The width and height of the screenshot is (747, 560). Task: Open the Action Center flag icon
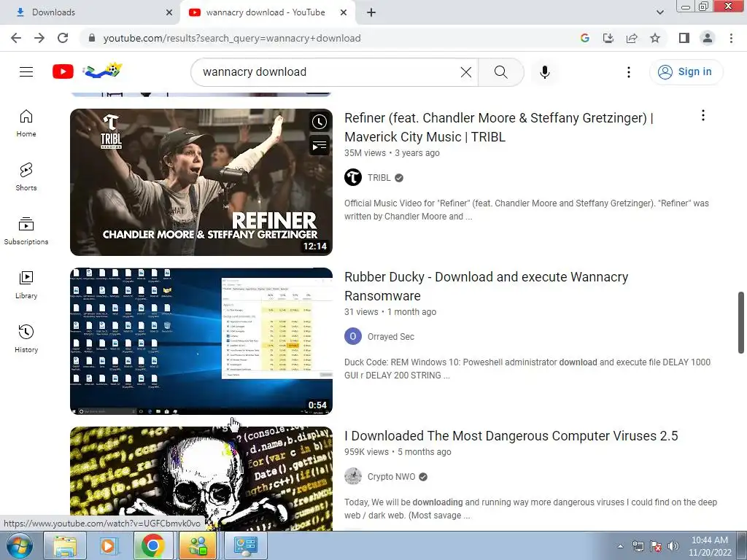(656, 546)
